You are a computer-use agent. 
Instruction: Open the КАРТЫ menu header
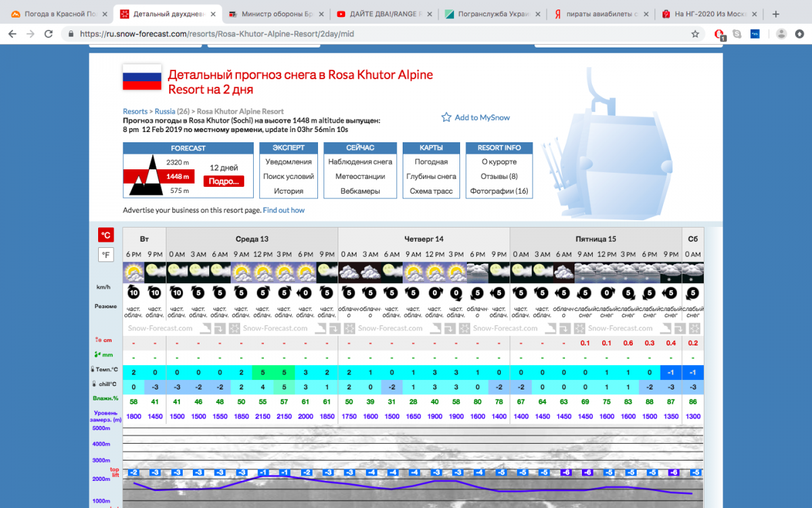coord(431,148)
